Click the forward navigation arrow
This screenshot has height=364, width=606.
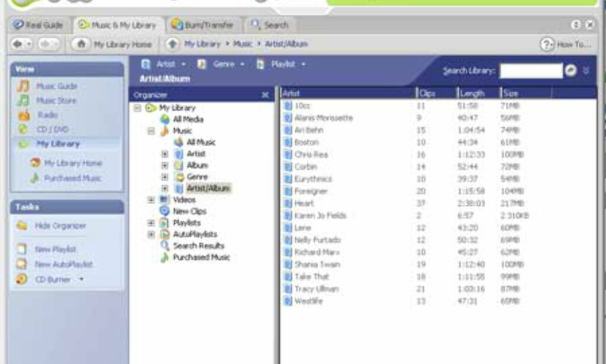(45, 44)
